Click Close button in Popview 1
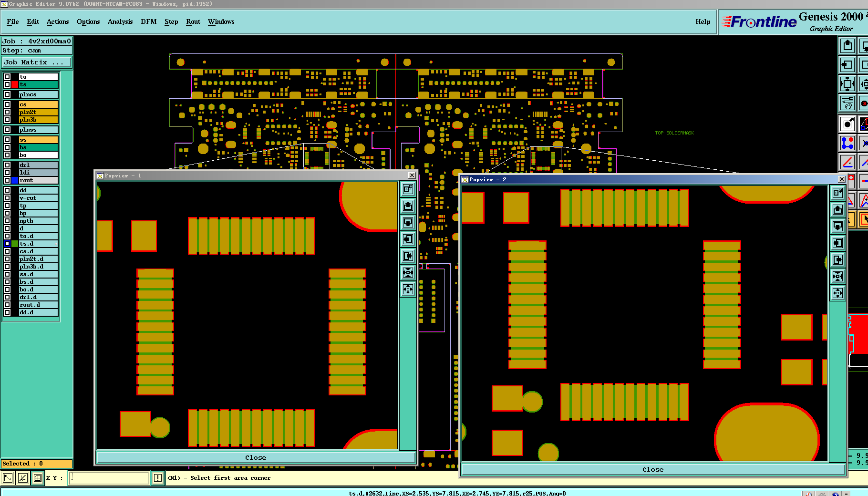 click(x=256, y=457)
